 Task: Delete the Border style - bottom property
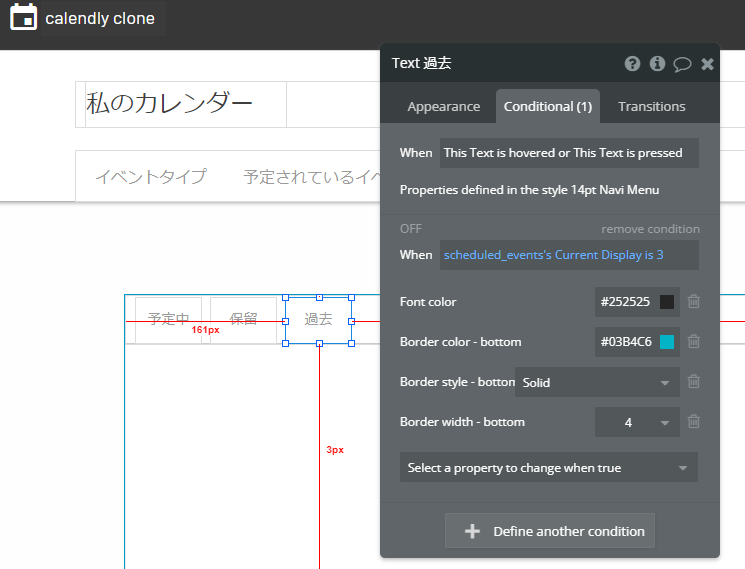pos(693,381)
